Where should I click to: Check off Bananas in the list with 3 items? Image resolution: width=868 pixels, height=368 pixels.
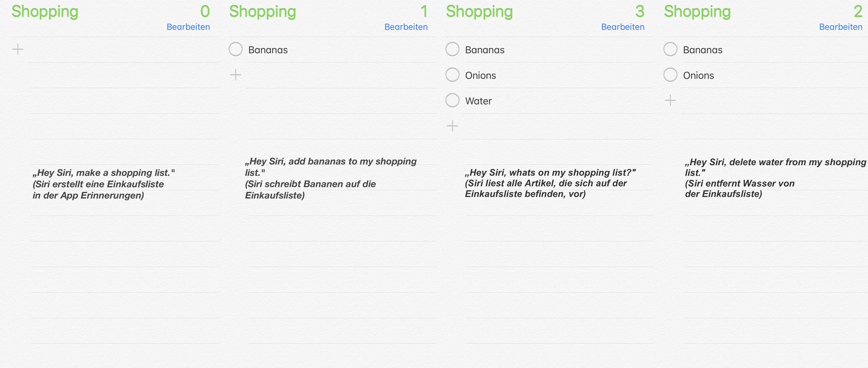click(x=452, y=49)
